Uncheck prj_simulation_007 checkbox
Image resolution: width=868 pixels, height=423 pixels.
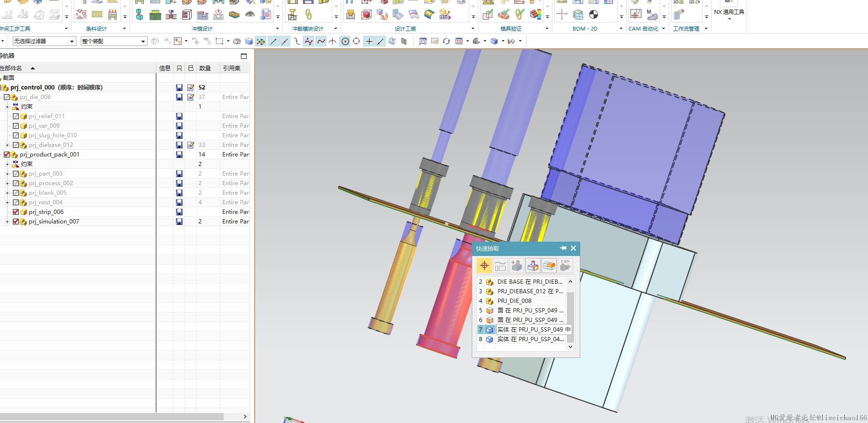tap(16, 222)
